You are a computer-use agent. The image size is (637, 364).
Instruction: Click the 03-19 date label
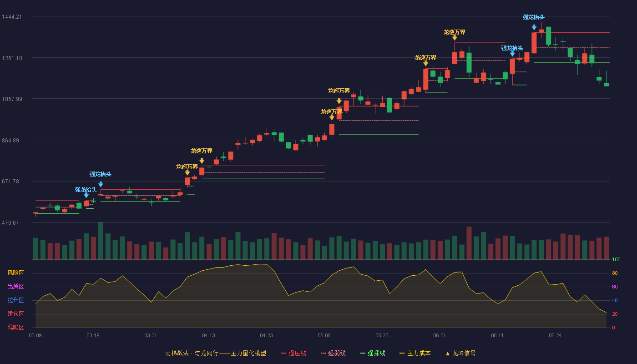tap(93, 335)
